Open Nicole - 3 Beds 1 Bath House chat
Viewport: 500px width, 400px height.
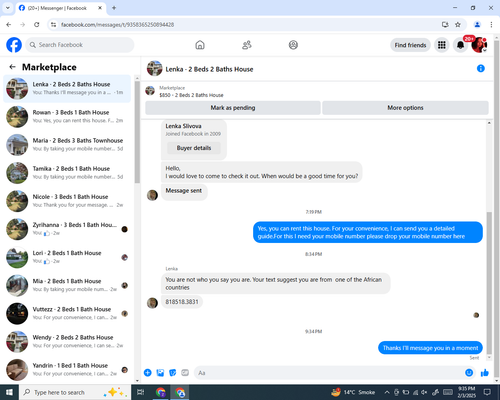pos(67,201)
